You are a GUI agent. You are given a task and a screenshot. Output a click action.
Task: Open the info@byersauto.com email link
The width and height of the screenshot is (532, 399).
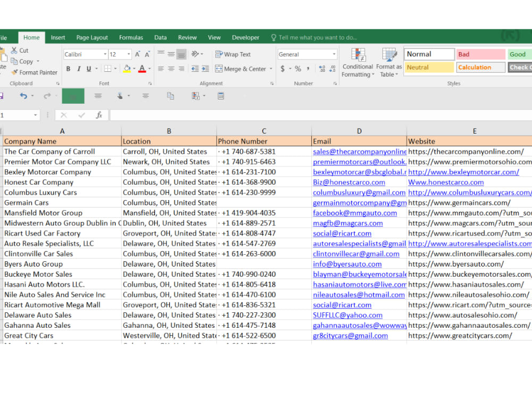(x=347, y=264)
